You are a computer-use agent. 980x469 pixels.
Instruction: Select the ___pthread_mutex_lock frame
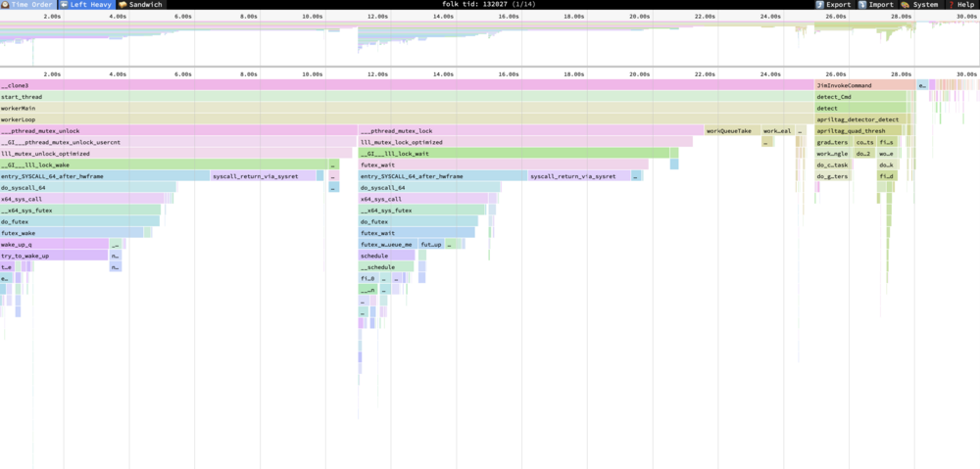coord(531,130)
